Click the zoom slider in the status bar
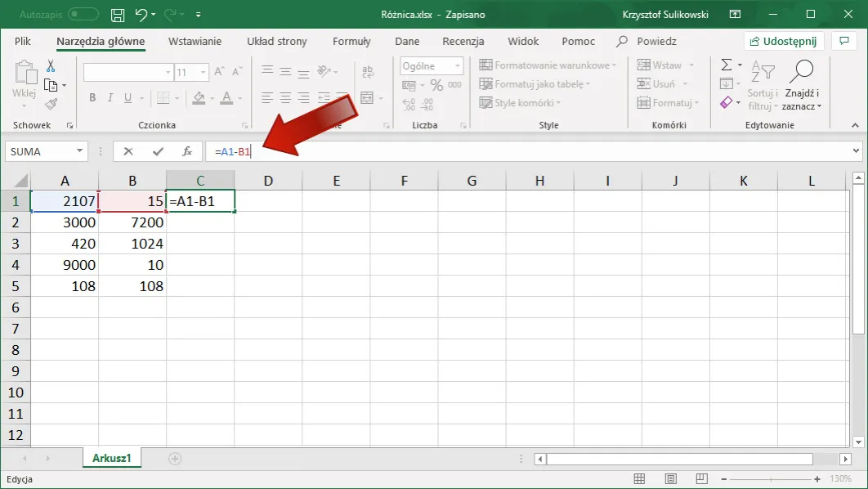Screen dimensions: 868x489 [x=772, y=478]
